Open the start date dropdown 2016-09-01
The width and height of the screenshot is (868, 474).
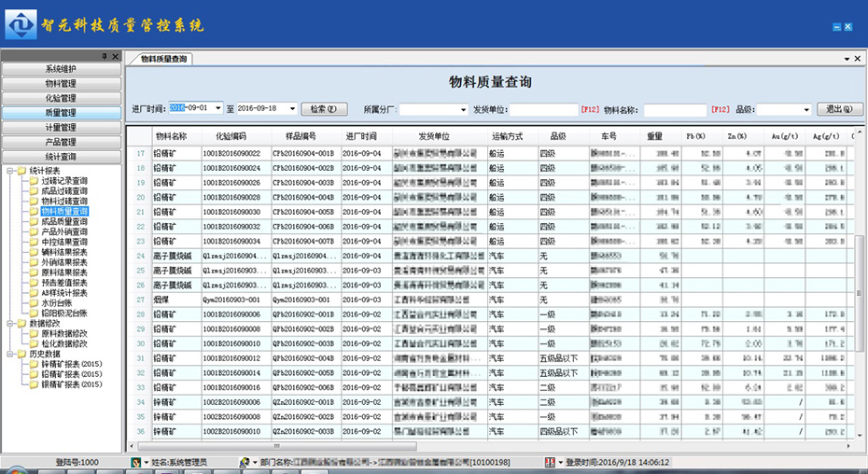(x=217, y=109)
